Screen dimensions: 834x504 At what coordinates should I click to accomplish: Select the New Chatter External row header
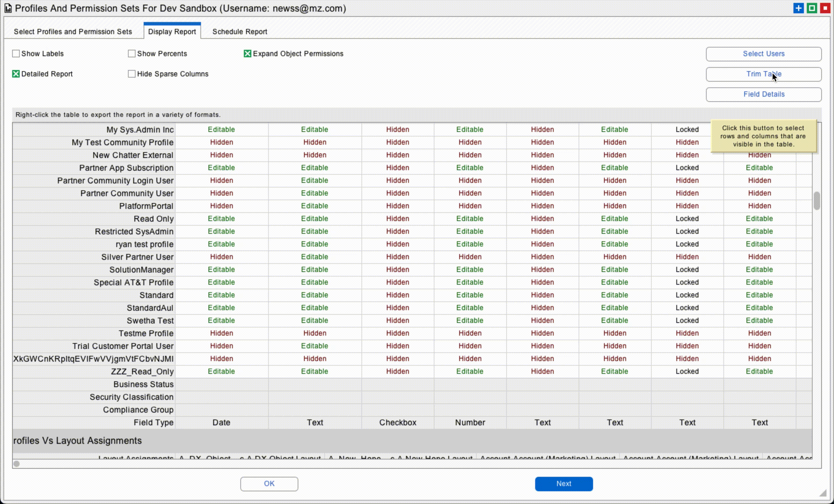(94, 155)
